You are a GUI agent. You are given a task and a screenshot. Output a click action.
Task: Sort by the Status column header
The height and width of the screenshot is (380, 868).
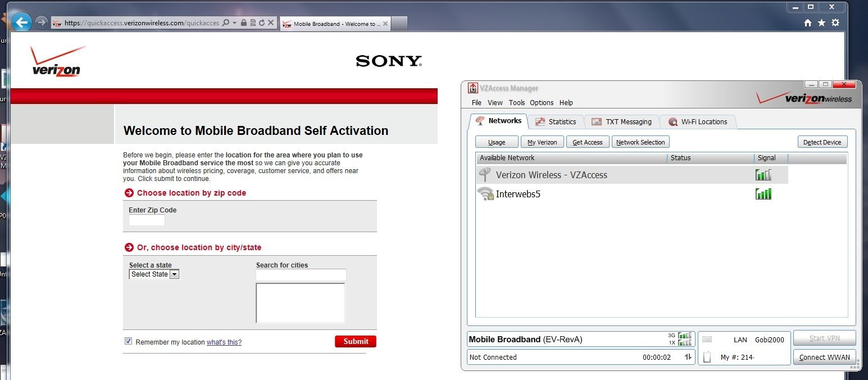coord(711,158)
